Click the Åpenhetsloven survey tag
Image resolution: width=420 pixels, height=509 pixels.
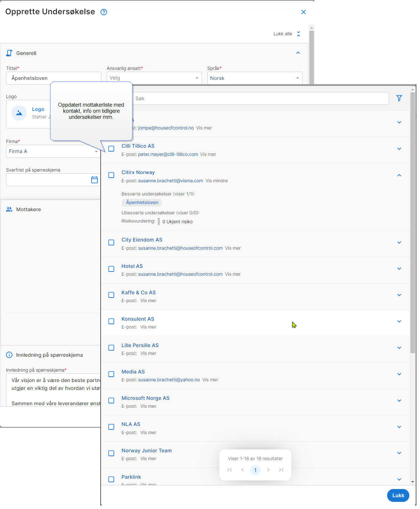pos(142,203)
